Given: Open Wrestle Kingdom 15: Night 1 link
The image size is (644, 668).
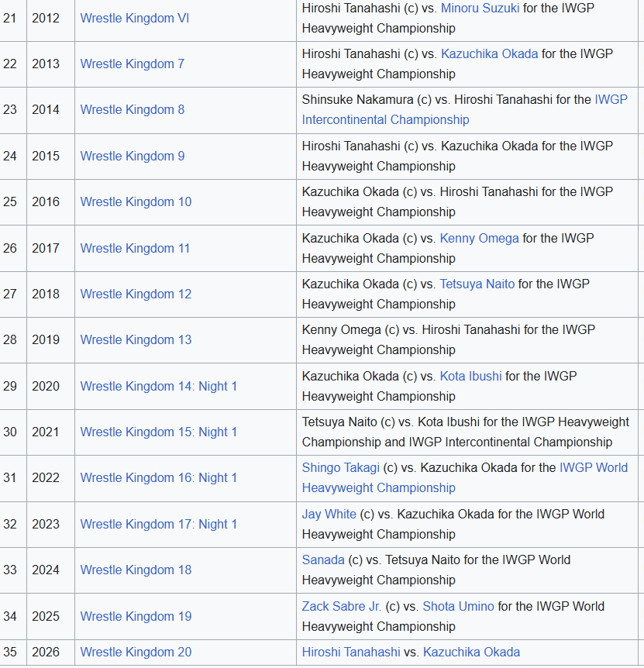Looking at the screenshot, I should click(x=158, y=432).
